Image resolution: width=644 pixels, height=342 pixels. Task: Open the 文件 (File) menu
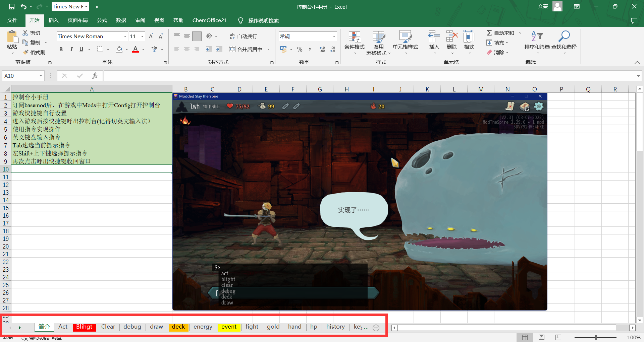click(x=12, y=20)
